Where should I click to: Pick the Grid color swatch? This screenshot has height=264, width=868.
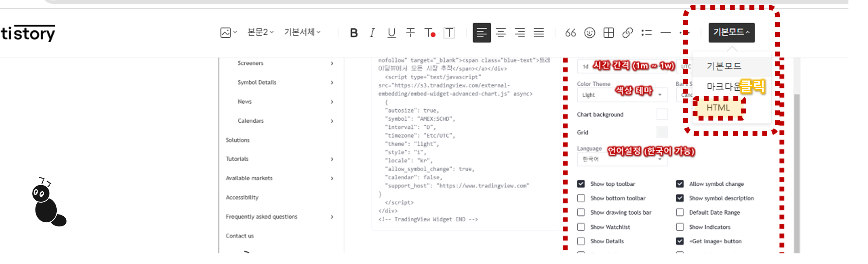[x=662, y=132]
